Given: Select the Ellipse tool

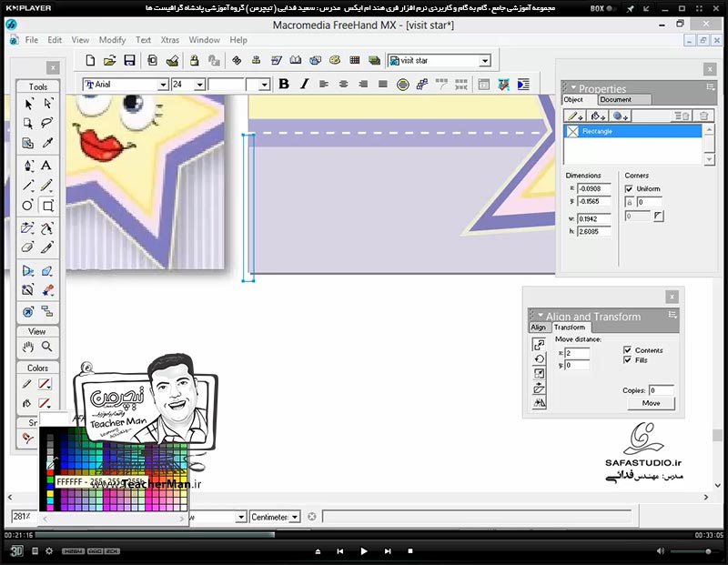Looking at the screenshot, I should 28,206.
